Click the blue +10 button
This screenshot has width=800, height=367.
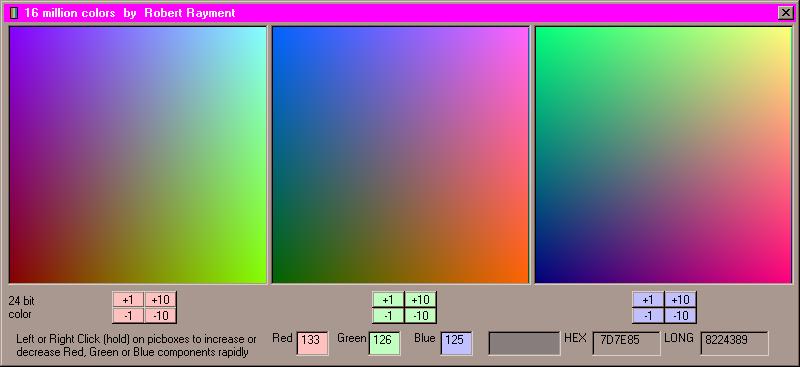click(x=681, y=300)
